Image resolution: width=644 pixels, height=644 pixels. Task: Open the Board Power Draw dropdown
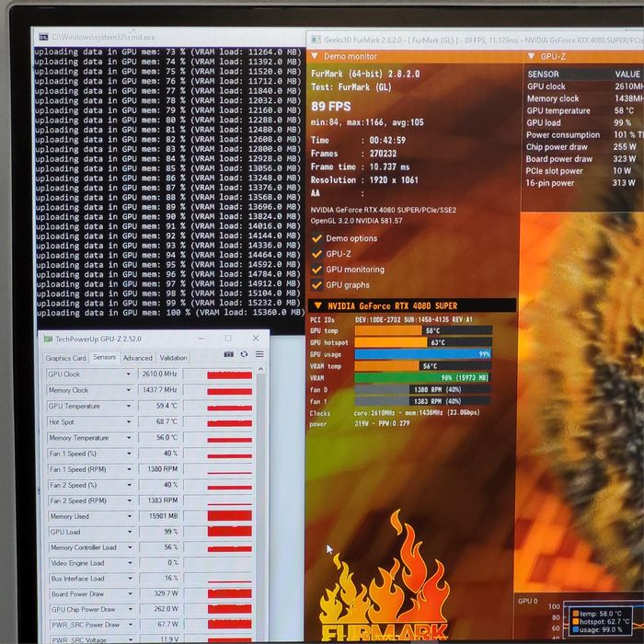click(131, 594)
